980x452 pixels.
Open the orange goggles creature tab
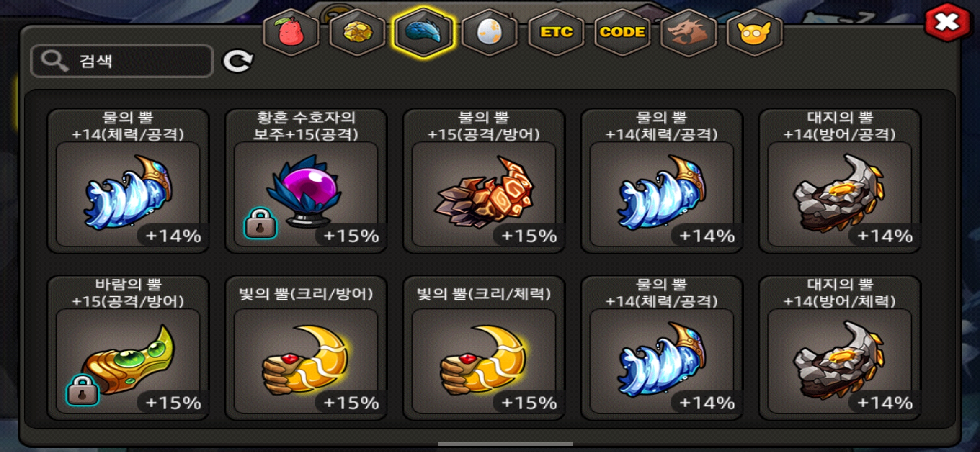[754, 33]
